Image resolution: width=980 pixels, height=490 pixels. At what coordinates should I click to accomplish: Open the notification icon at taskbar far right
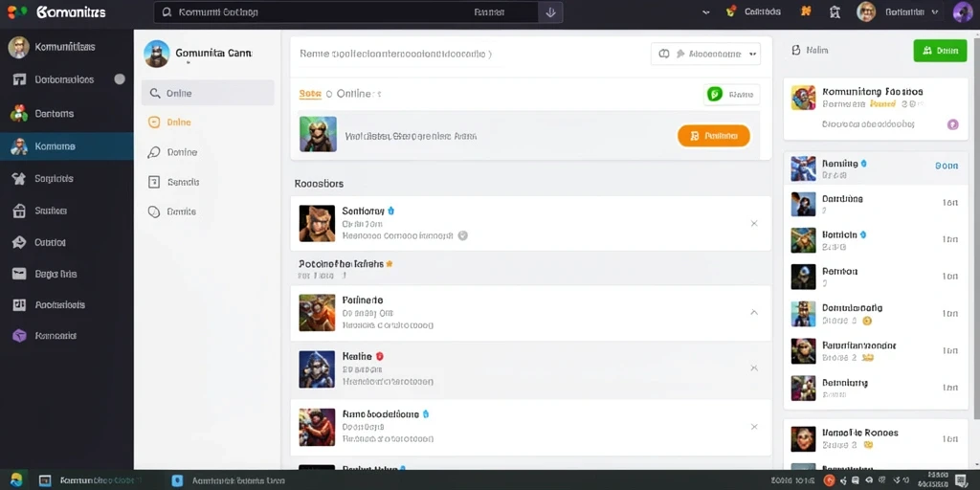961,480
